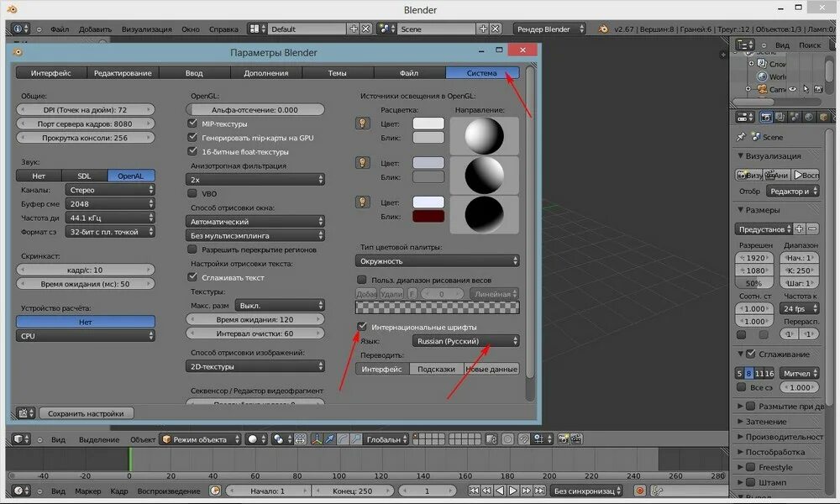Select the Scene properties tab icon
This screenshot has height=504, width=840.
point(795,118)
